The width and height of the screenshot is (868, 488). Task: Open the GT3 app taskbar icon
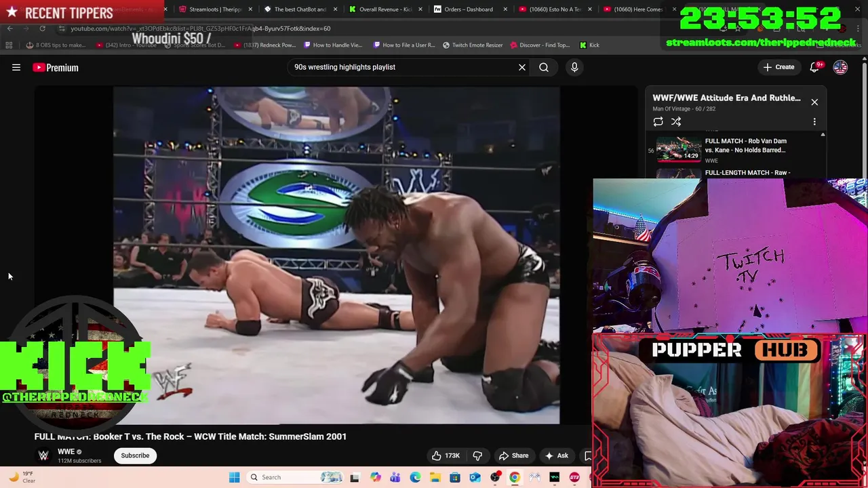[x=574, y=477]
